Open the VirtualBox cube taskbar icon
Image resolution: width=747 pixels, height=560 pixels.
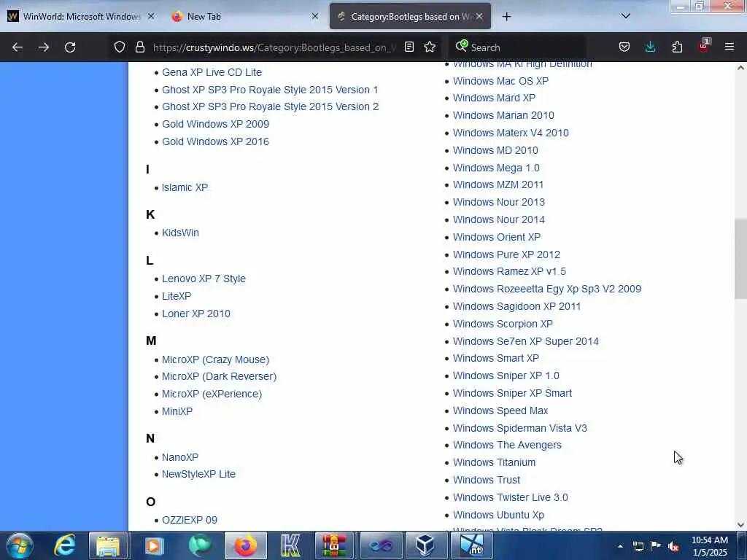pyautogui.click(x=425, y=545)
